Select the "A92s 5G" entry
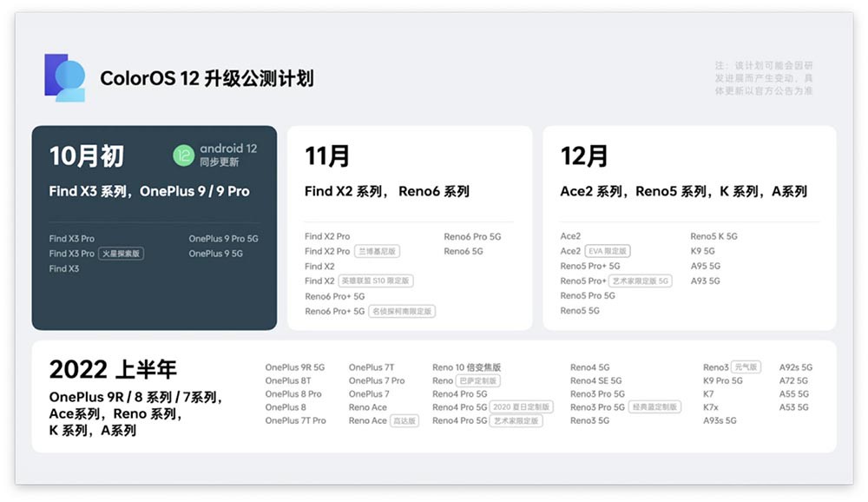This screenshot has width=868, height=502. click(795, 367)
